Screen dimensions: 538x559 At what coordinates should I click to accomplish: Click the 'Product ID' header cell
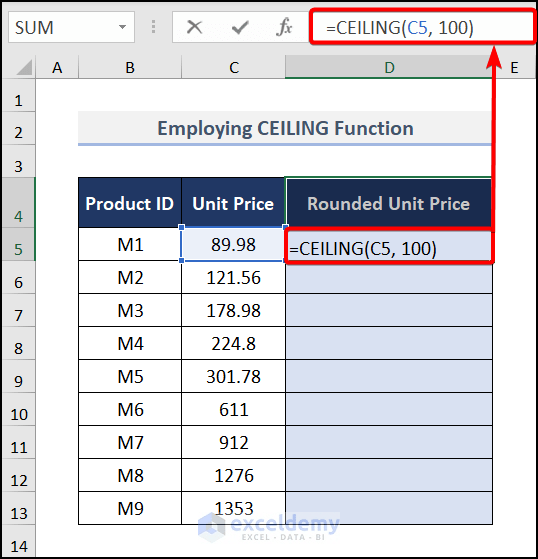pos(130,203)
